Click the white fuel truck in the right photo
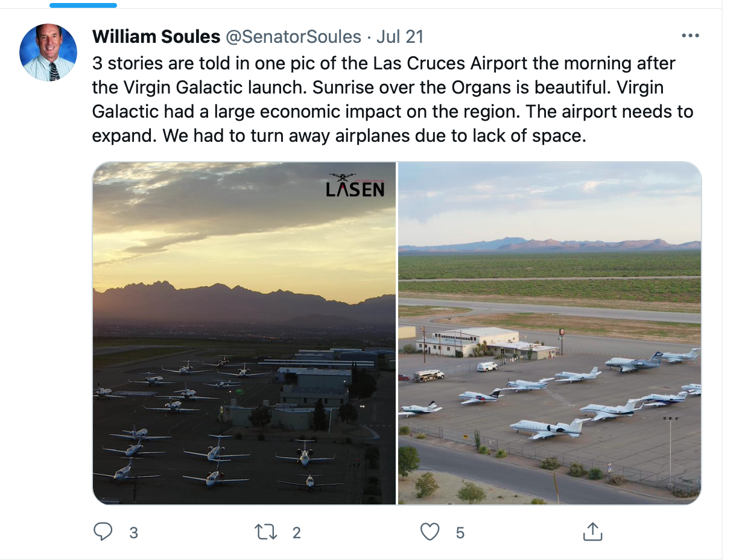 (429, 375)
